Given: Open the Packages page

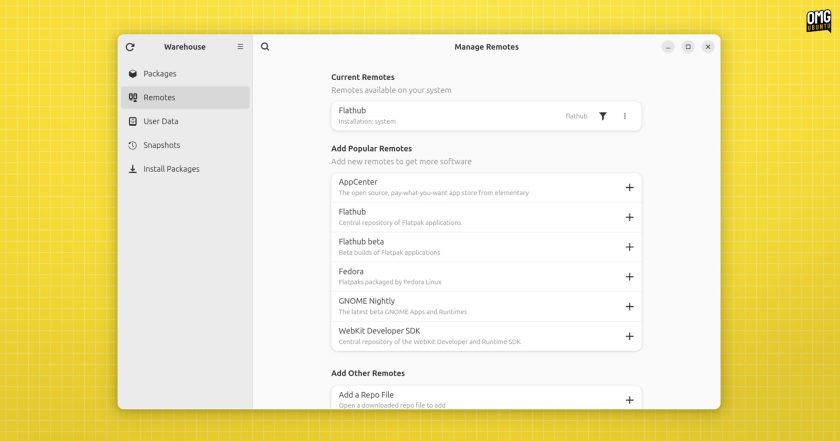Looking at the screenshot, I should (x=185, y=74).
